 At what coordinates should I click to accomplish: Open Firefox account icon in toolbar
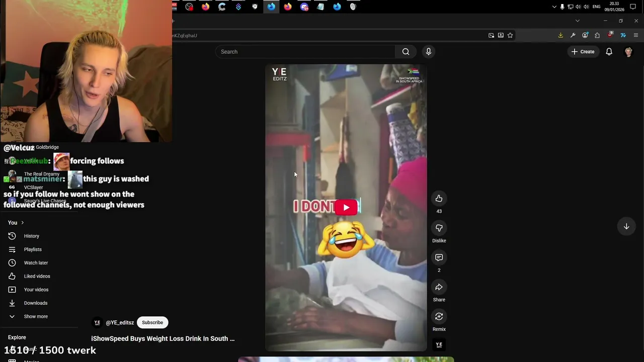(x=585, y=35)
